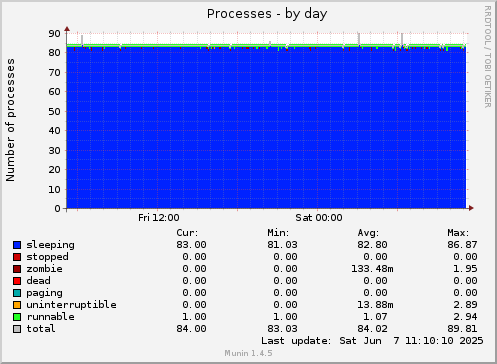This screenshot has height=364, width=497.
Task: Click the 'total' legend label
Action: click(x=41, y=329)
